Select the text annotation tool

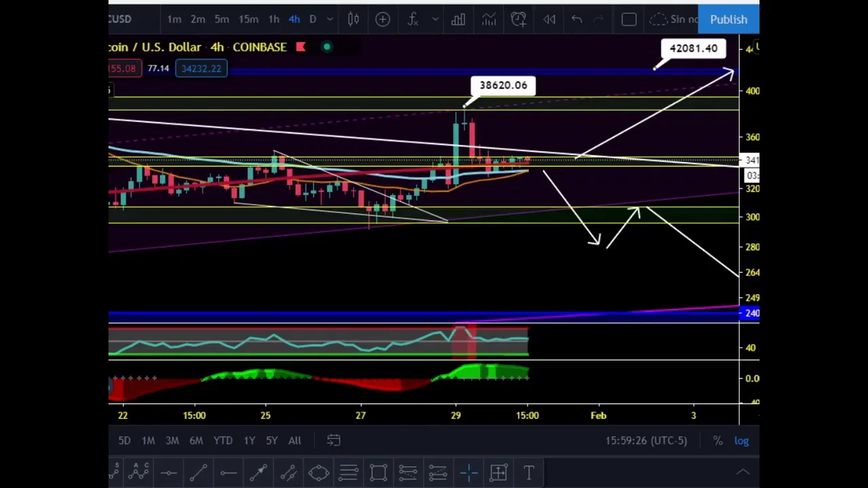[528, 472]
